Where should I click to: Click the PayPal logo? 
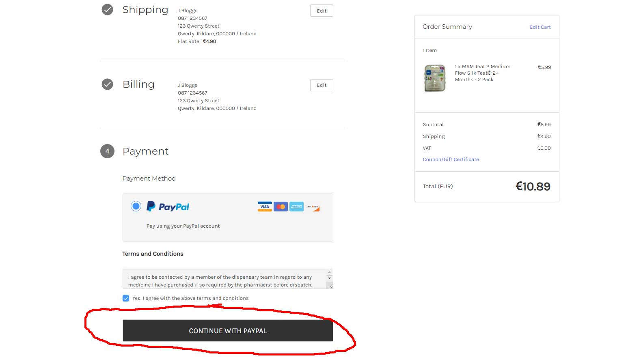[x=168, y=207]
